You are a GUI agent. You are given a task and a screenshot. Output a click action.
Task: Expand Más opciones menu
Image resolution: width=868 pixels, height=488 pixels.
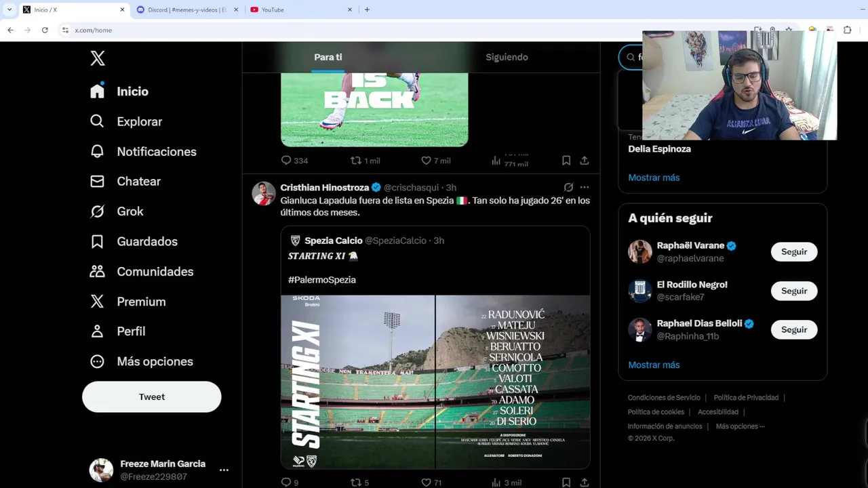142,361
